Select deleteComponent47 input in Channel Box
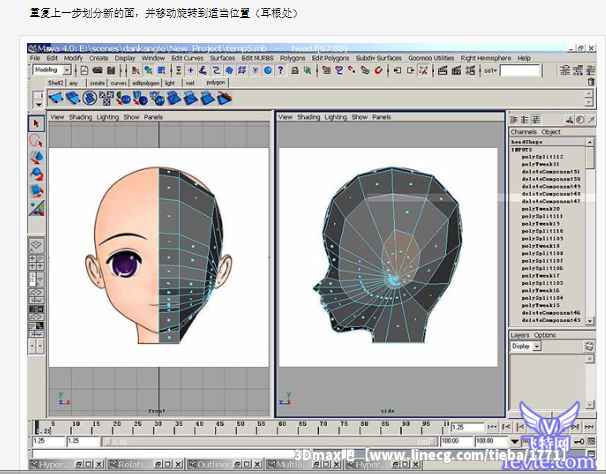This screenshot has height=474, width=606. 551,201
